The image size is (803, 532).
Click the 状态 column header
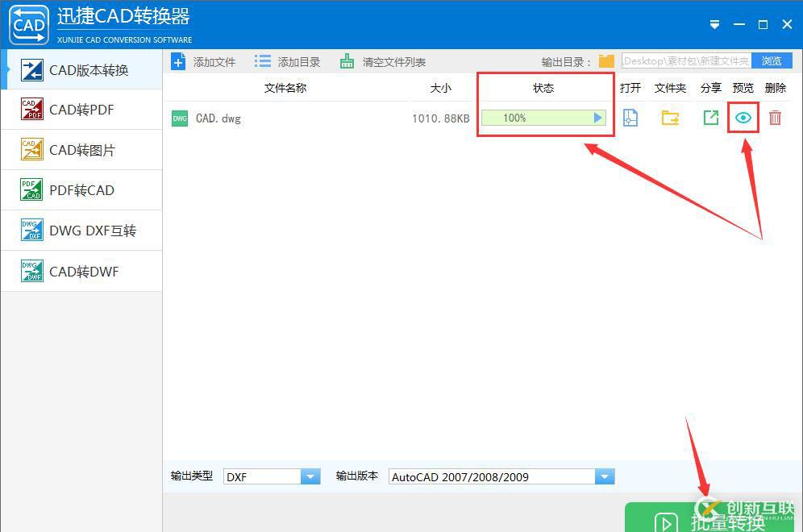point(543,88)
